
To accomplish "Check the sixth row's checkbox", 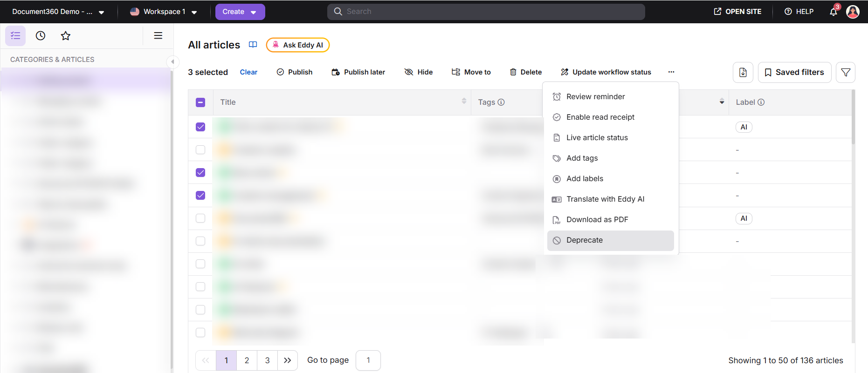I will pos(200,241).
